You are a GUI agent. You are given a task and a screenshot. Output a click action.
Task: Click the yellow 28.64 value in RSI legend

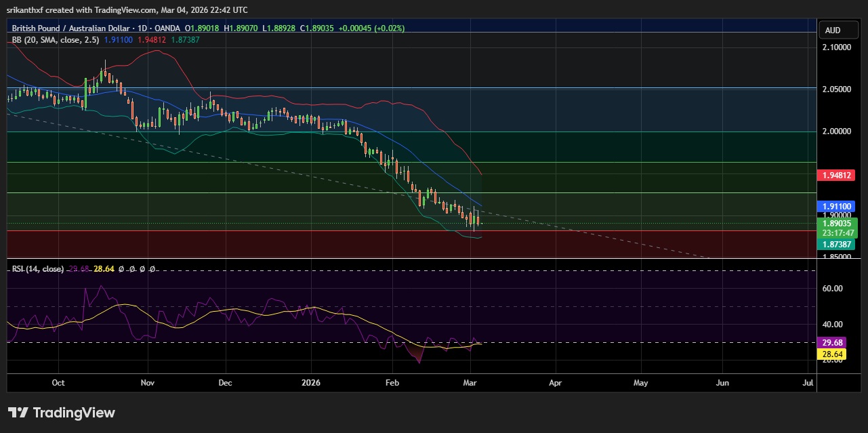[104, 269]
